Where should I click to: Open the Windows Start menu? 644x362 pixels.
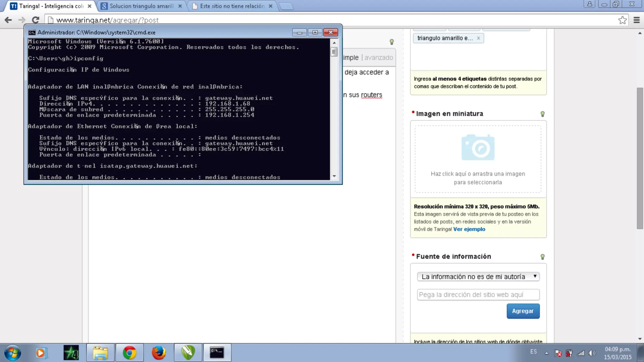click(13, 353)
